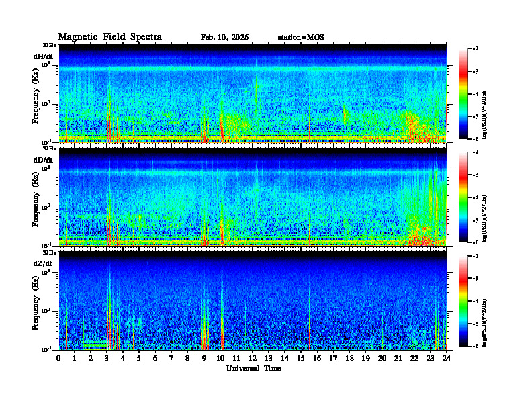The width and height of the screenshot is (532, 411).
Task: Click the hour 0 tick label
Action: (x=58, y=359)
